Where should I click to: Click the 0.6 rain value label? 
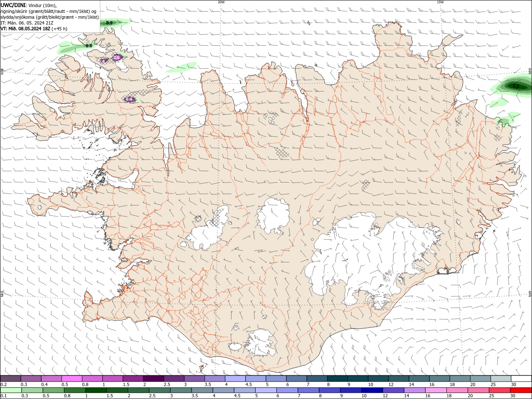click(x=89, y=46)
